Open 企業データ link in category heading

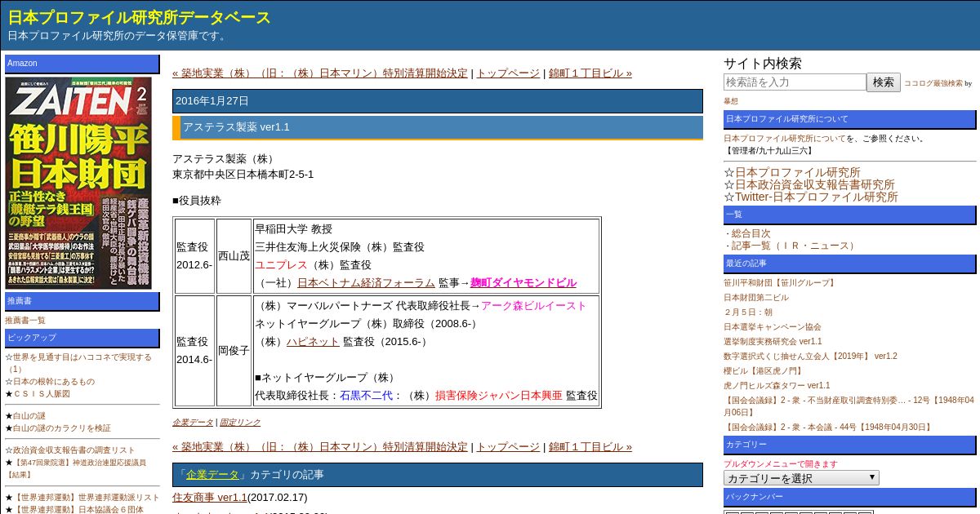click(213, 475)
